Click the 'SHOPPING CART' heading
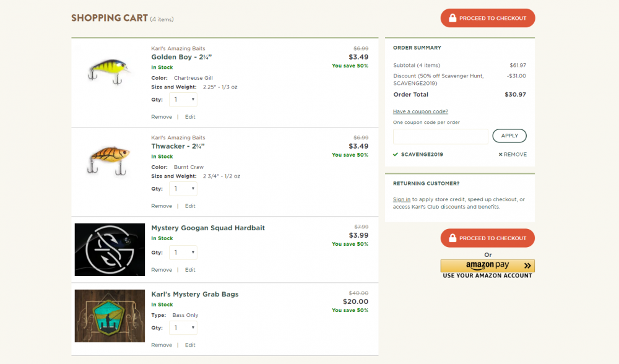619x364 pixels. [x=110, y=18]
